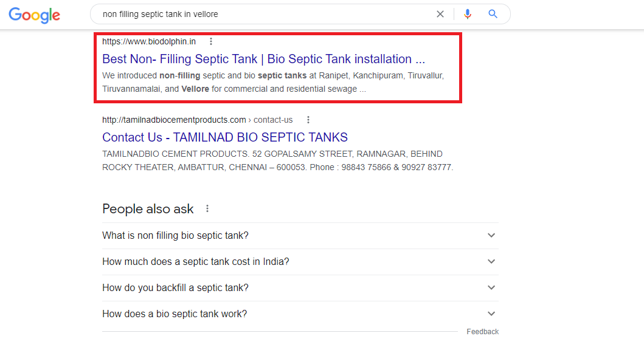Screen dimensions: 644x350
Task: Expand "What is non filling bio septic tank?"
Action: tap(175, 236)
